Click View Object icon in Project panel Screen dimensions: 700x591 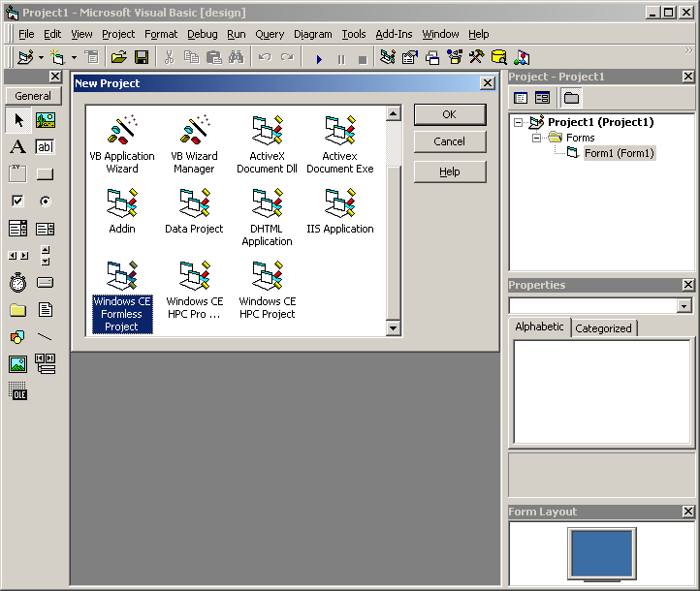(x=542, y=98)
